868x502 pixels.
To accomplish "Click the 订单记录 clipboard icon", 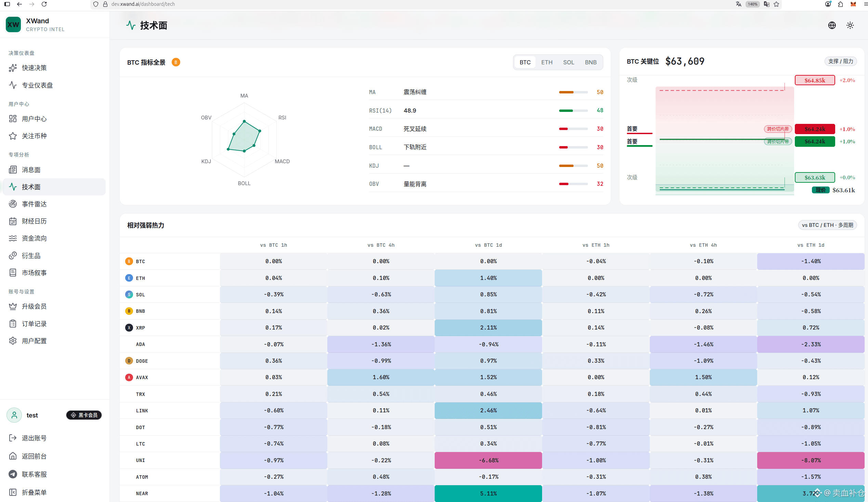I will [x=13, y=324].
